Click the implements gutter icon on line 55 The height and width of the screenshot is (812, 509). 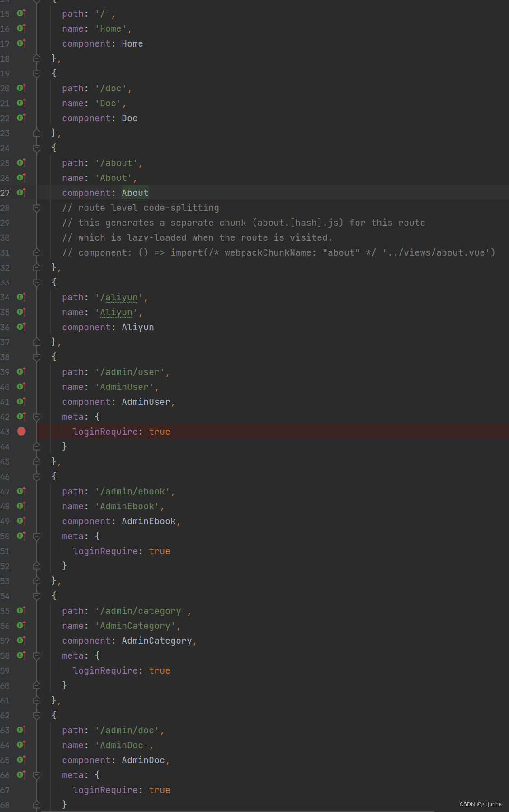[21, 611]
